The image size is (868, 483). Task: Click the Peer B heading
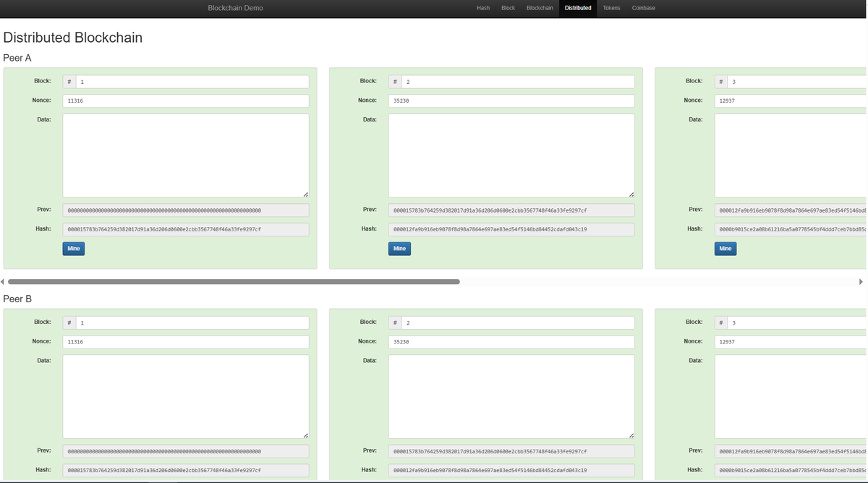(x=17, y=299)
